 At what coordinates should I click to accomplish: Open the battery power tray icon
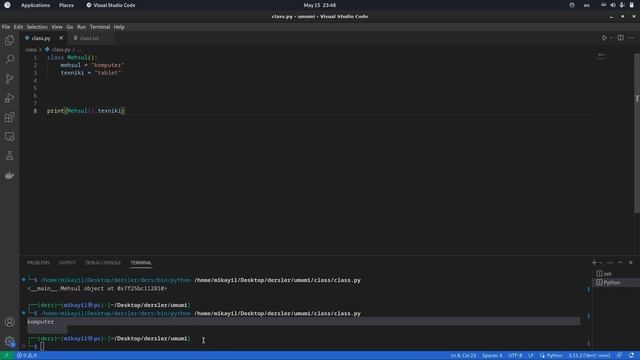pos(631,5)
